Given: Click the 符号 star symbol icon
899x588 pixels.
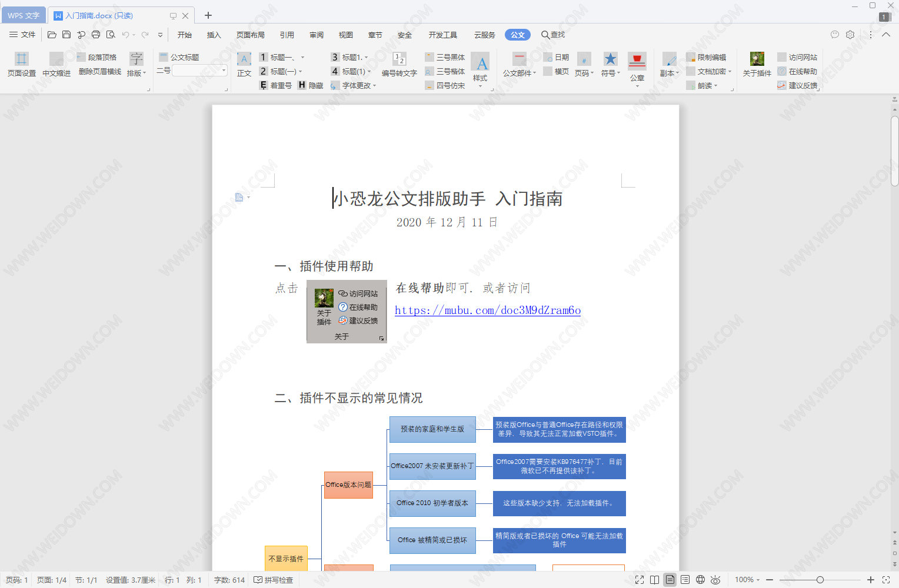Looking at the screenshot, I should (610, 59).
